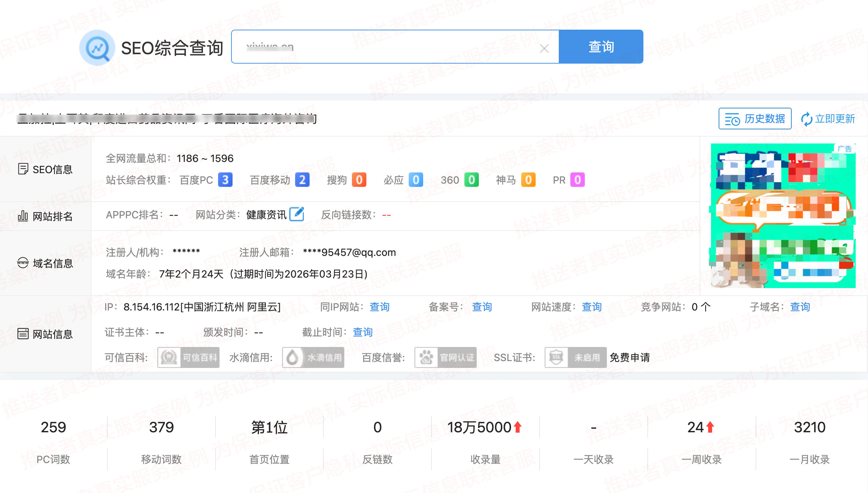Open the SEO信息 sidebar section

pyautogui.click(x=45, y=169)
